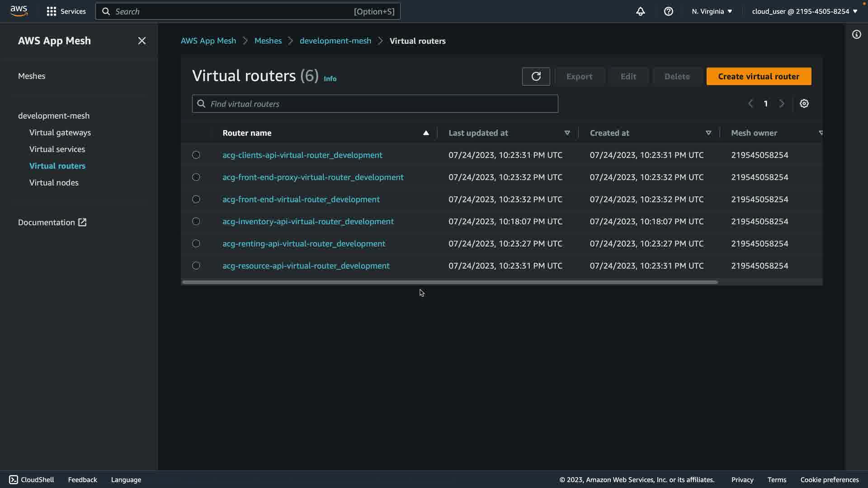
Task: Open the cloud_user account dropdown
Action: (x=804, y=11)
